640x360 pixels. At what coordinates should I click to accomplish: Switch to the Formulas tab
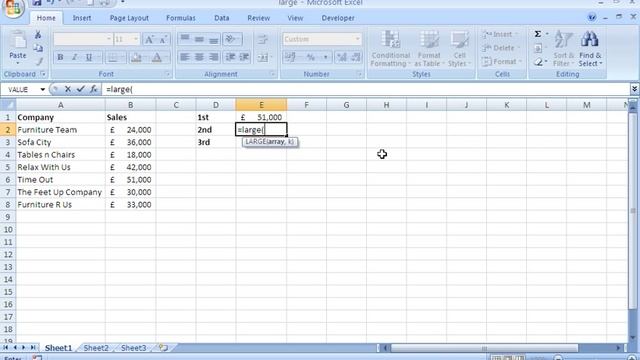tap(181, 18)
